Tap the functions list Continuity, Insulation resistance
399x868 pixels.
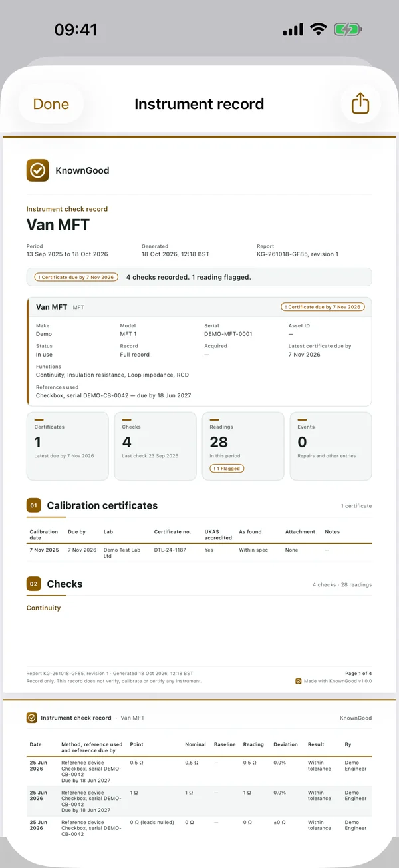112,375
